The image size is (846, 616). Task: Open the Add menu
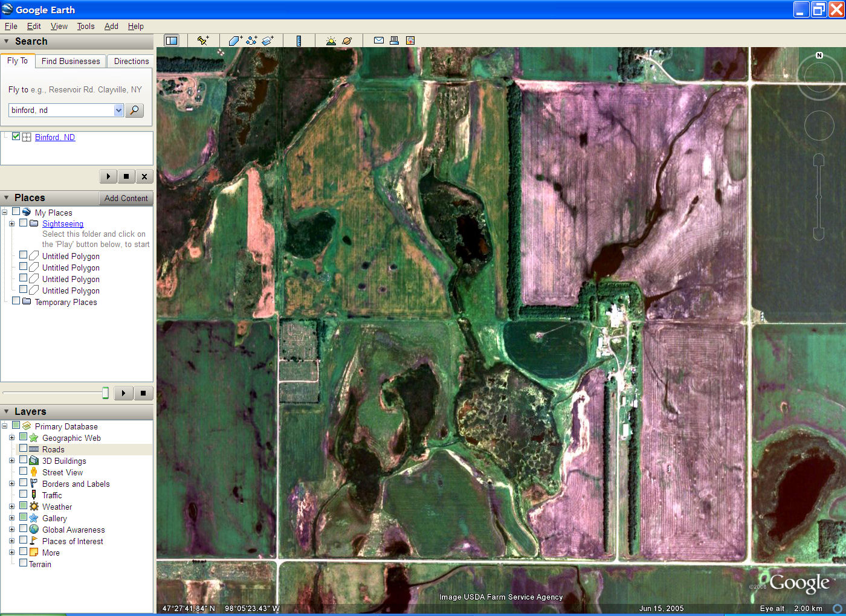click(x=111, y=26)
